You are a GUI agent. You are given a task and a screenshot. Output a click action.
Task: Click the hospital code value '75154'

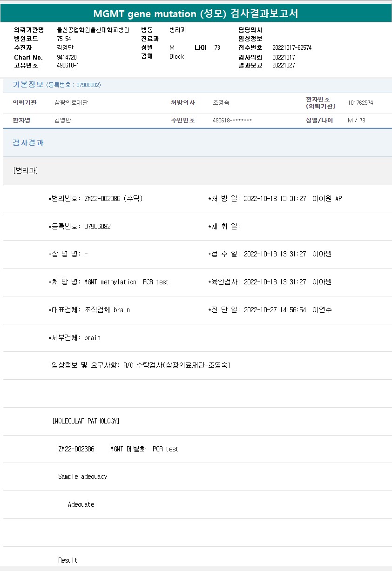[64, 39]
